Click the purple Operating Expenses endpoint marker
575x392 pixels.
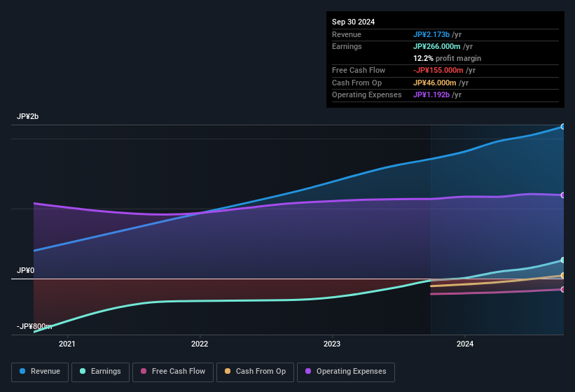(563, 195)
